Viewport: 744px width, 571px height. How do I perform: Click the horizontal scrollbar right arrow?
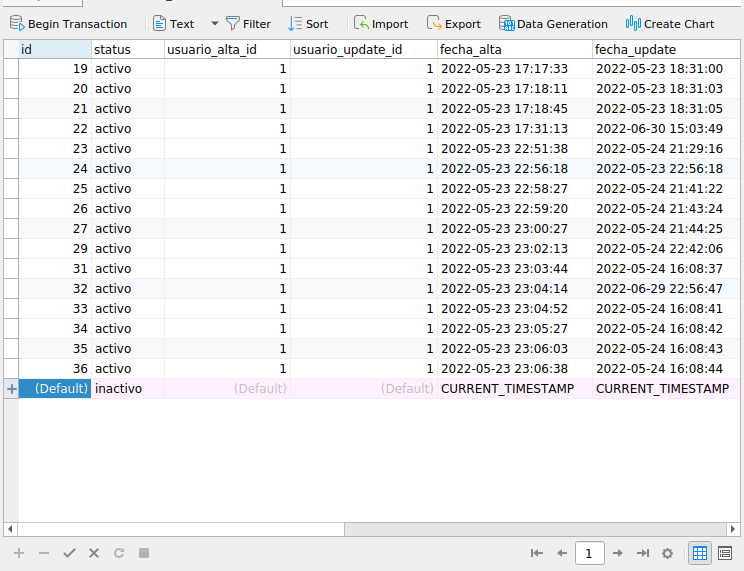pyautogui.click(x=737, y=529)
